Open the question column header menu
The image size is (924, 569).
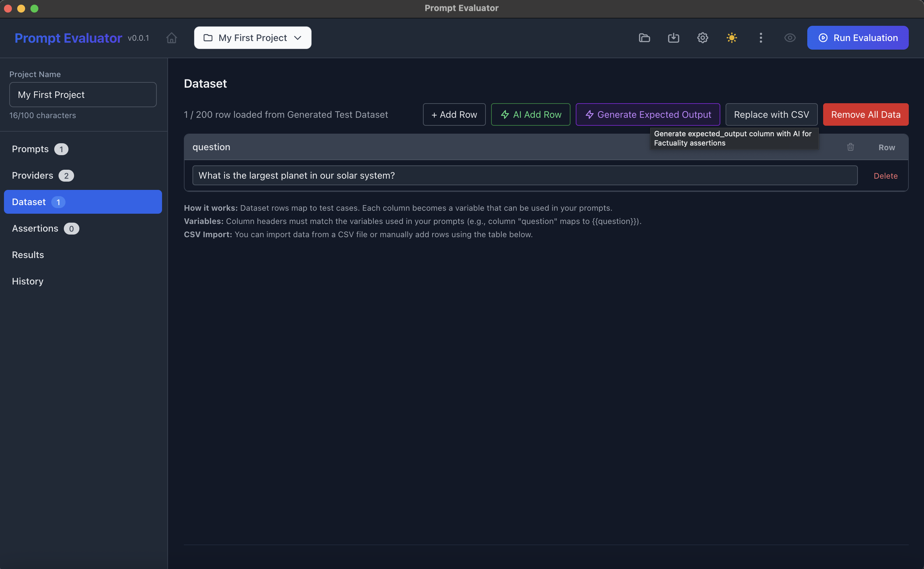(211, 147)
